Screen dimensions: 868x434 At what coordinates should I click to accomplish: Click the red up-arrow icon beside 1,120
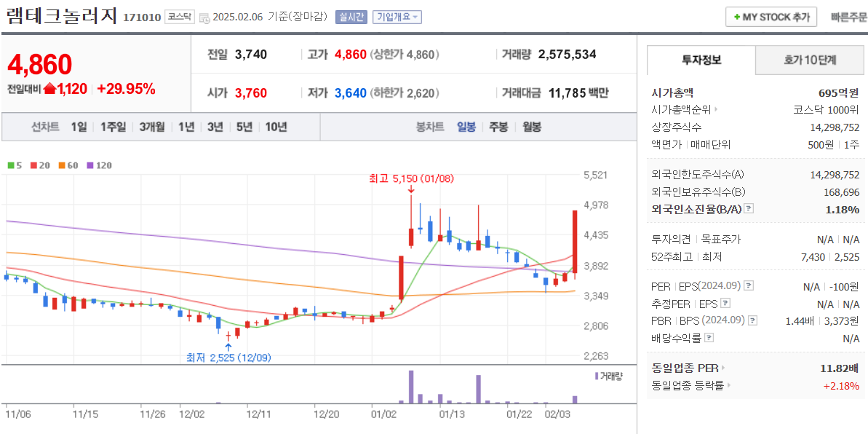[x=49, y=89]
